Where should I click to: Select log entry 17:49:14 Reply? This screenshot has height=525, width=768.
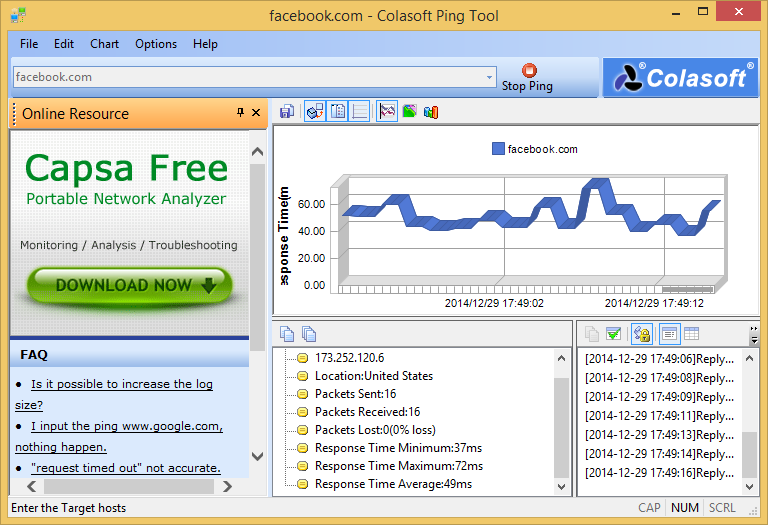[659, 454]
